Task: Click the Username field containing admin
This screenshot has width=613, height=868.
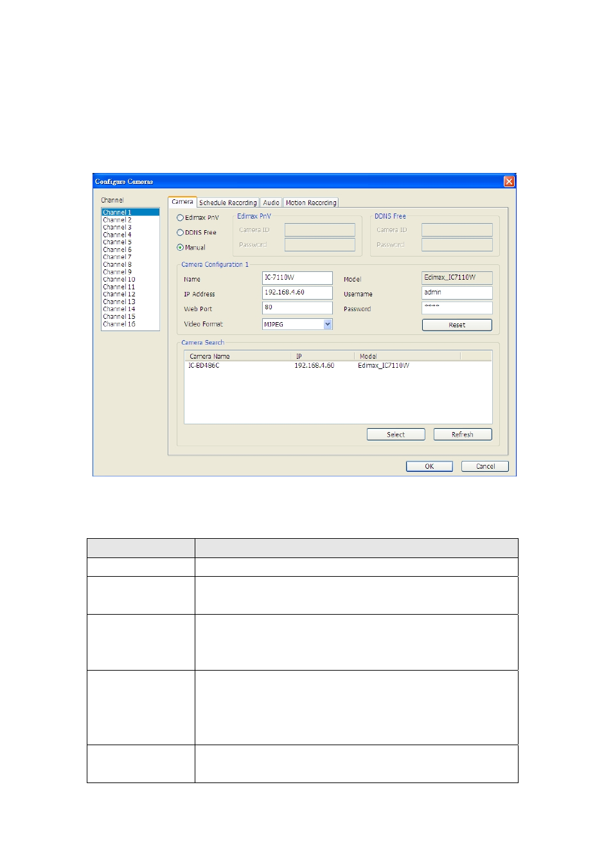Action: coord(457,293)
